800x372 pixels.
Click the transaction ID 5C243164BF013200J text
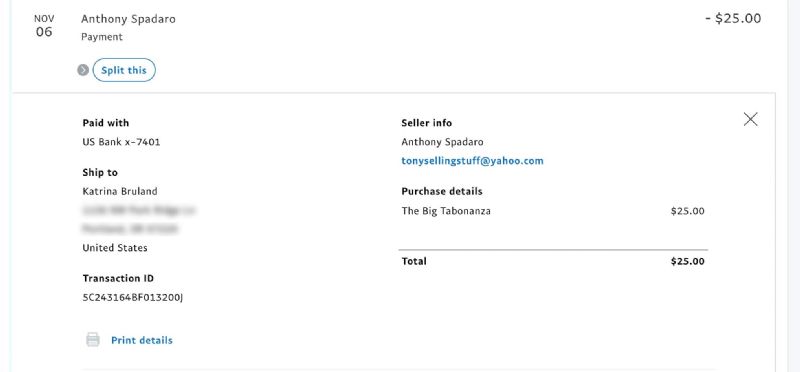(133, 297)
